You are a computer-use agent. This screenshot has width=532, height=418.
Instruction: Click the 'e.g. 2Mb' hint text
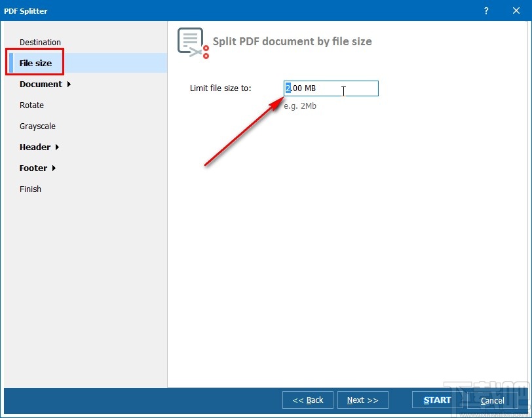tap(300, 106)
